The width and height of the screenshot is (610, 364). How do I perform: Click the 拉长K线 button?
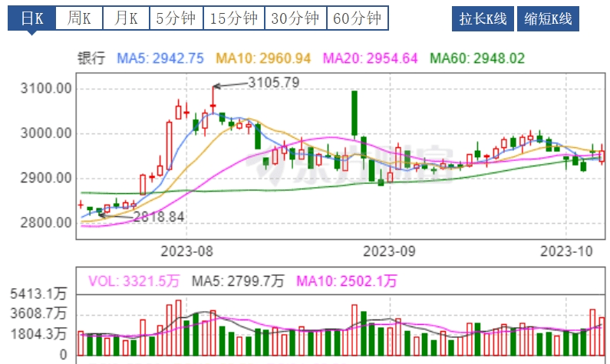[483, 19]
